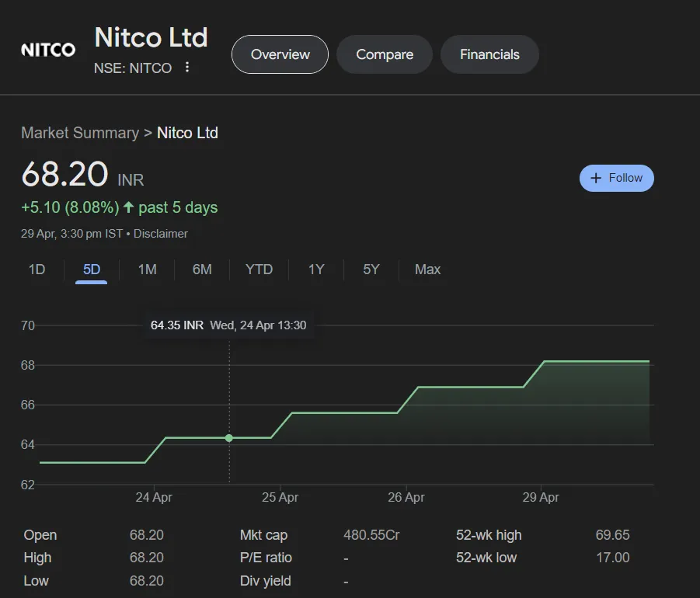Screen dimensions: 700x598
Task: Show the 1Y chart range
Action: [x=316, y=269]
